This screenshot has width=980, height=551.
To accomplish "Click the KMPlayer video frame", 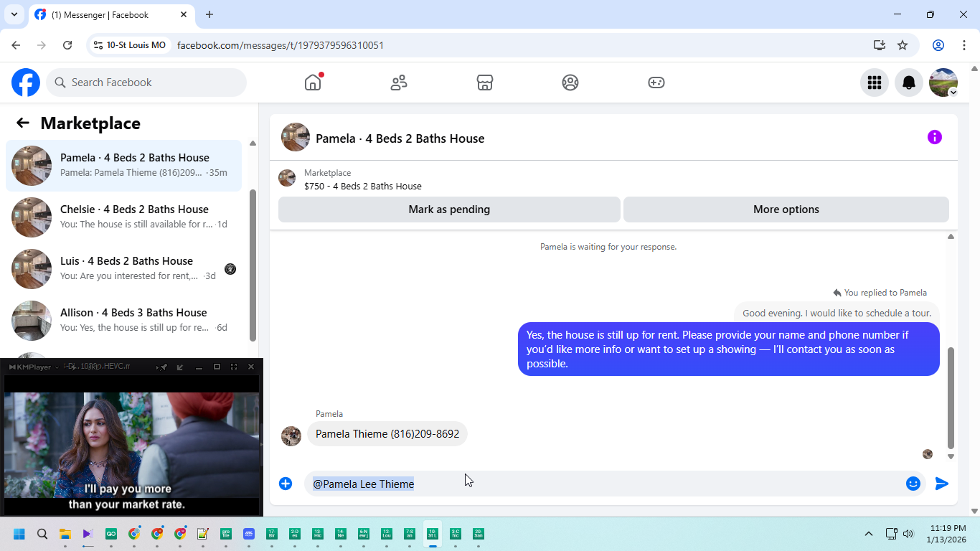I will point(131,445).
